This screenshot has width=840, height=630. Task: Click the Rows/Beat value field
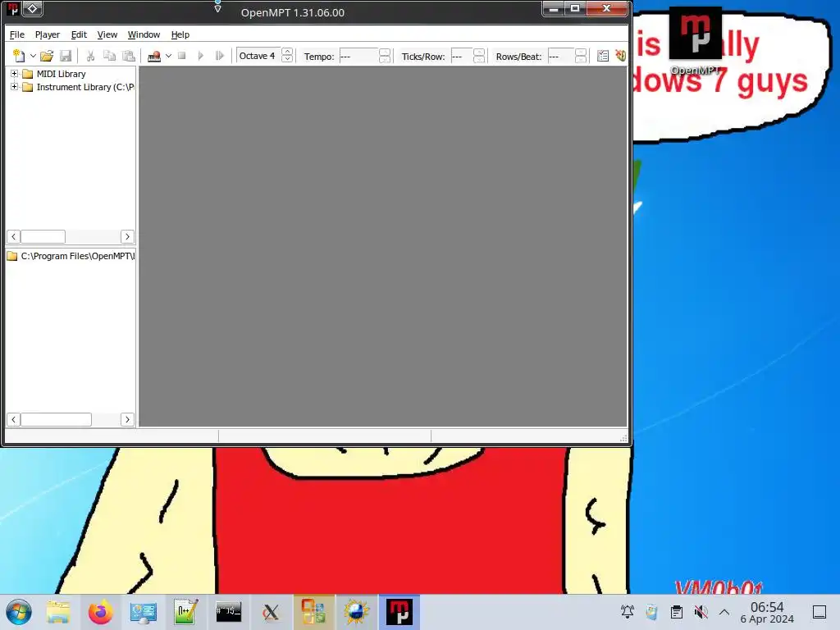(x=561, y=57)
